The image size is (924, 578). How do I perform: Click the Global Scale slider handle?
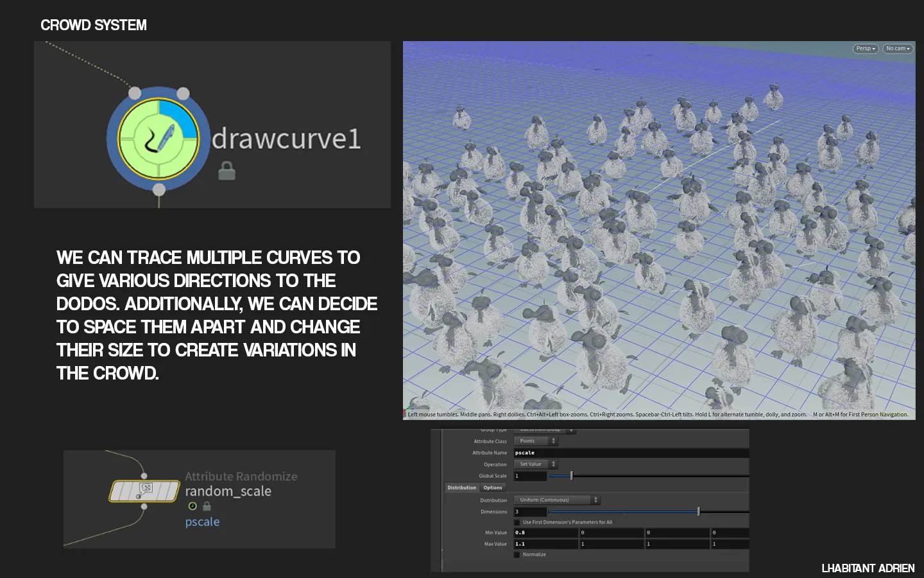coord(571,476)
